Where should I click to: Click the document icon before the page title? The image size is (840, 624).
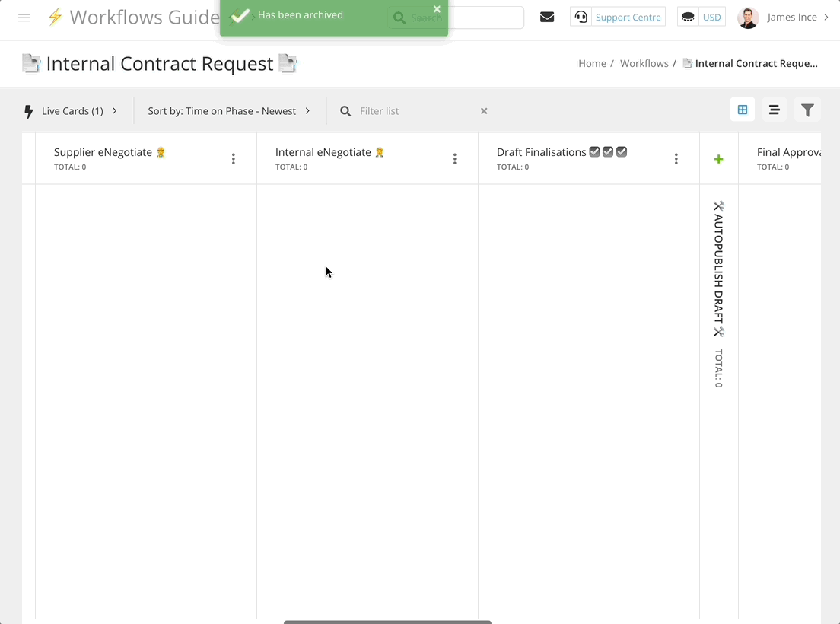coord(31,64)
